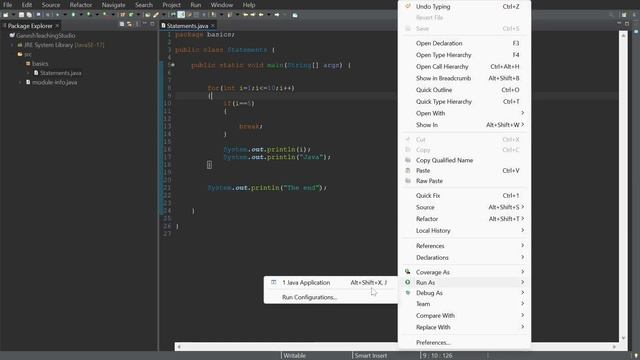Open the Help menu
This screenshot has width=640, height=360.
tap(249, 5)
